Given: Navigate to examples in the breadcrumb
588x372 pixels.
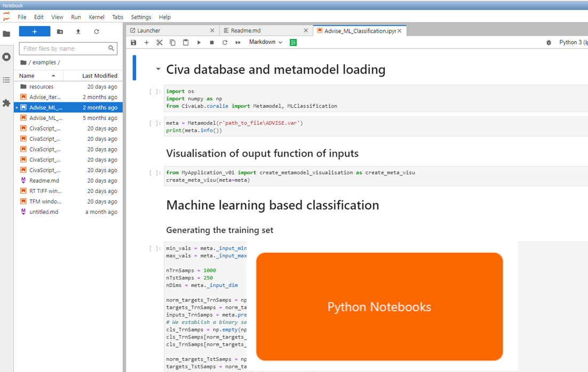Looking at the screenshot, I should 44,62.
